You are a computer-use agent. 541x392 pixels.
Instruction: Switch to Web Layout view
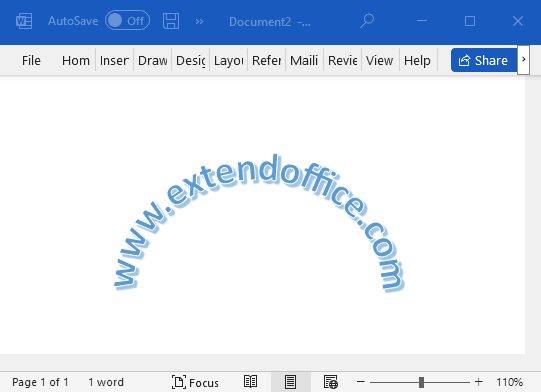tap(331, 382)
